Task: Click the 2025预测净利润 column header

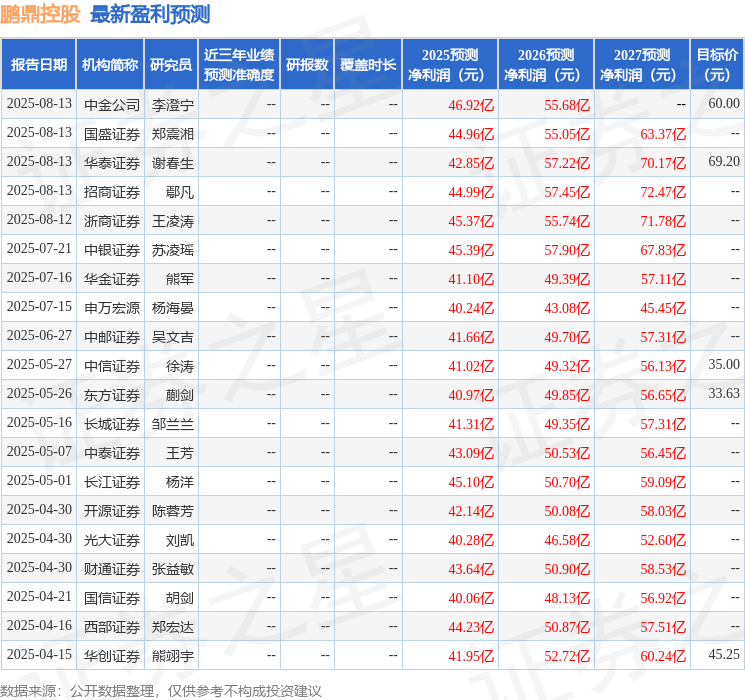Action: click(x=449, y=65)
